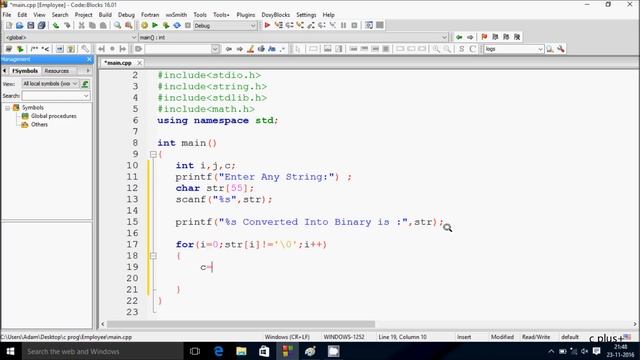Click the highlight pen icon
Image resolution: width=640 pixels, height=360 pixels.
tap(251, 49)
